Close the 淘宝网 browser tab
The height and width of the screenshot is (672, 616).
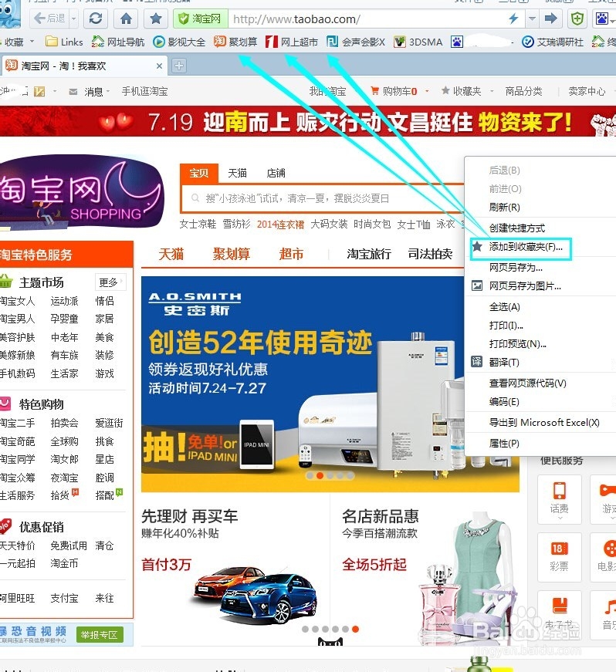coord(159,66)
